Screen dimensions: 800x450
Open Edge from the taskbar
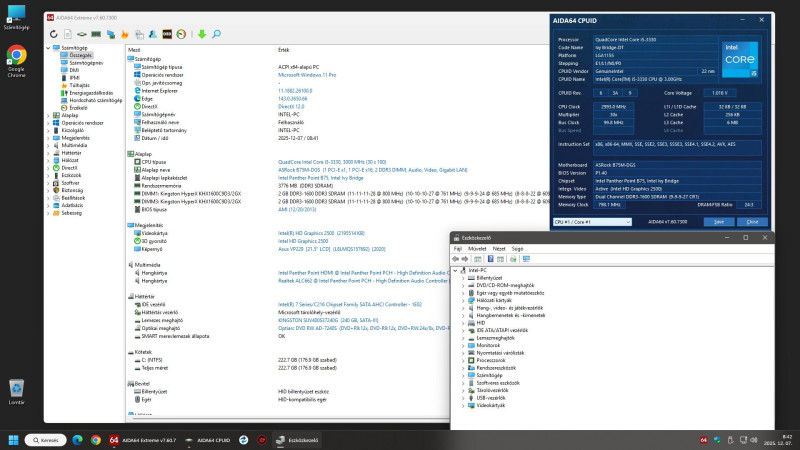(x=78, y=440)
